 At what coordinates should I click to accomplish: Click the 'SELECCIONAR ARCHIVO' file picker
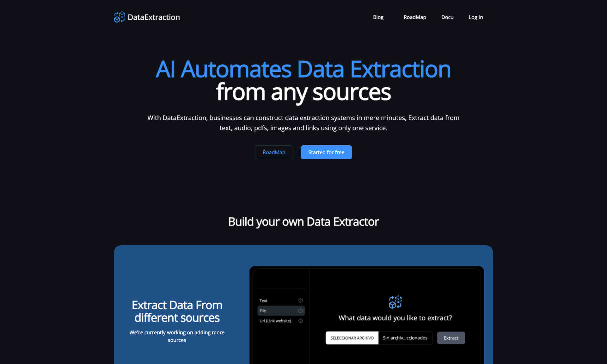click(x=352, y=337)
